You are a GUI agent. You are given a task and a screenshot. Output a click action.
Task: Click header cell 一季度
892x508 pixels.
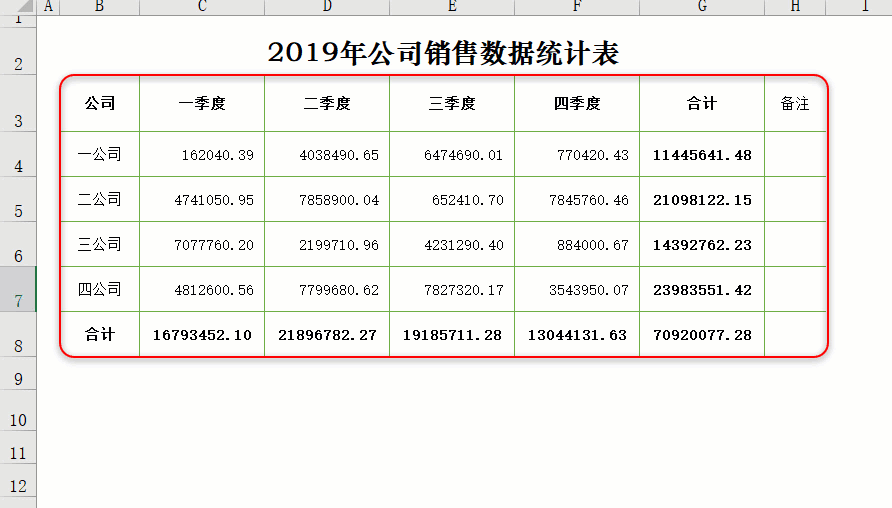click(x=202, y=104)
